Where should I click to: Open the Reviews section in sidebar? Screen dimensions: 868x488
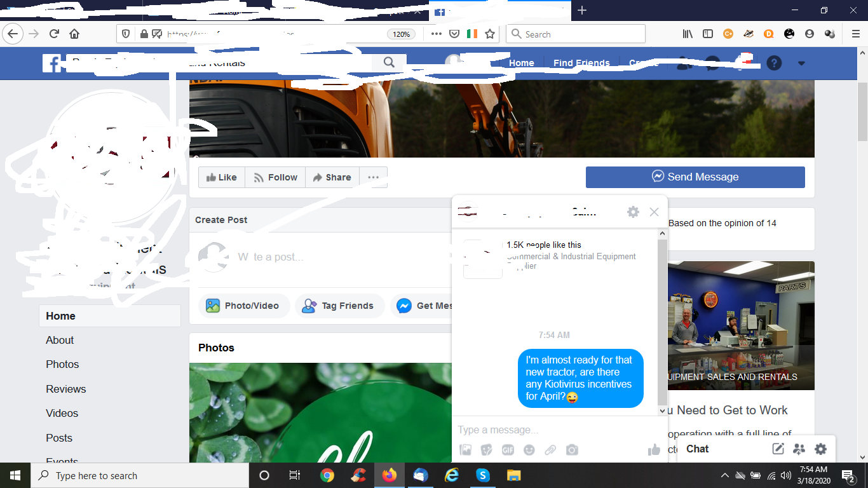tap(65, 389)
